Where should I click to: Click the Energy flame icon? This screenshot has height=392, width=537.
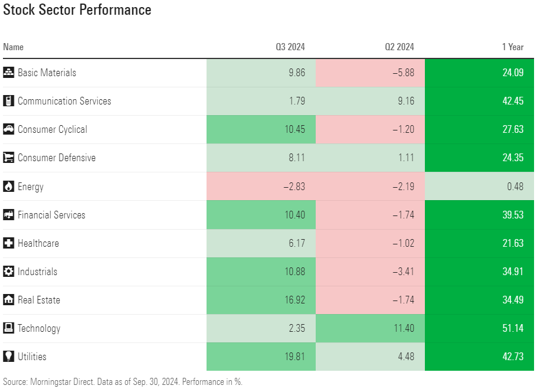[8, 187]
